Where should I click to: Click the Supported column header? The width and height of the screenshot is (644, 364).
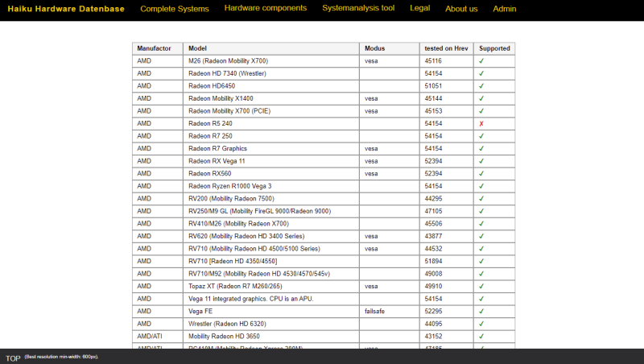[494, 48]
